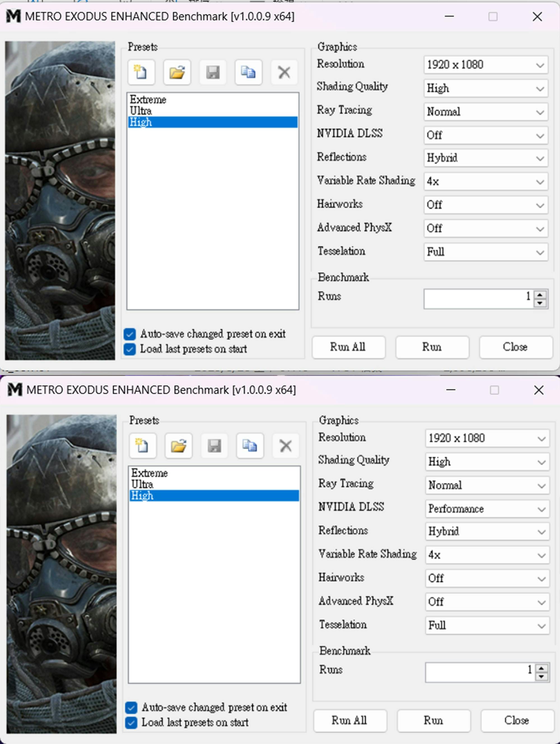Screen dimensions: 560x744
Task: Open Tesselation dropdown in bottom window
Action: pyautogui.click(x=487, y=626)
